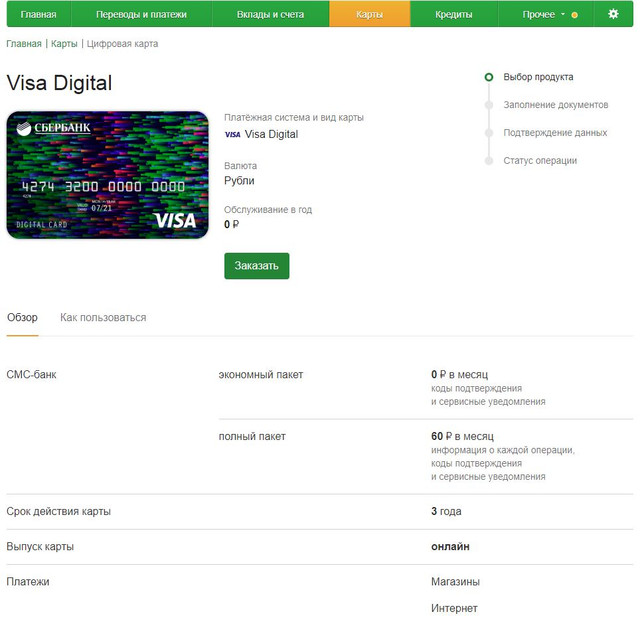Click the 3 года value
640x625 pixels.
(x=446, y=512)
